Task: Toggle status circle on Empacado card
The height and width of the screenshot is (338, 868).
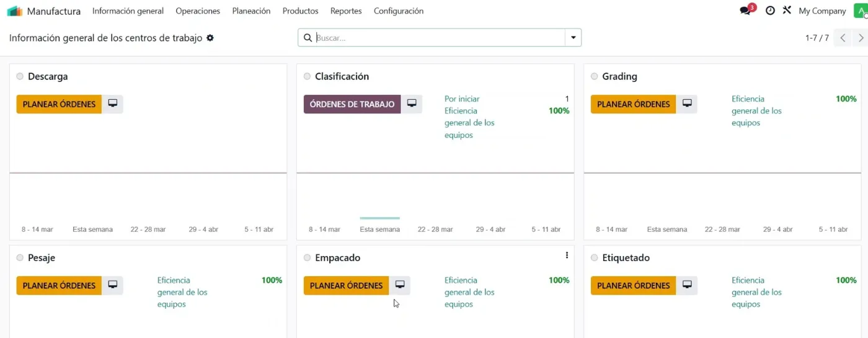Action: [307, 257]
